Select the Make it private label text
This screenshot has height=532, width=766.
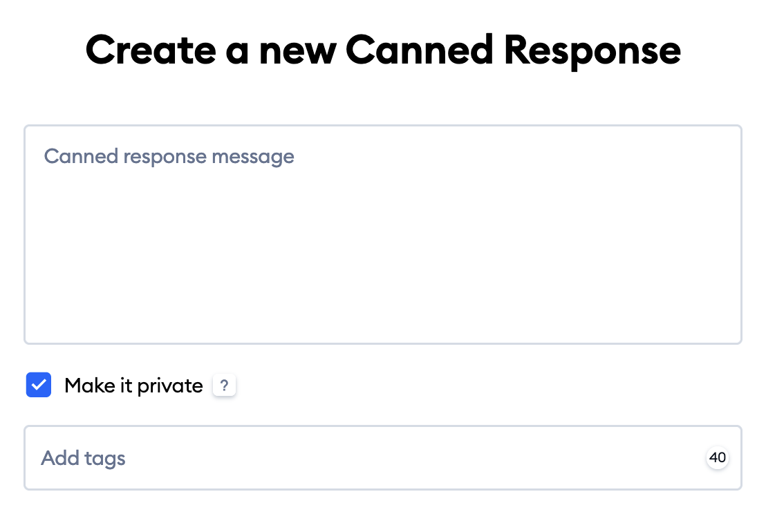(133, 386)
